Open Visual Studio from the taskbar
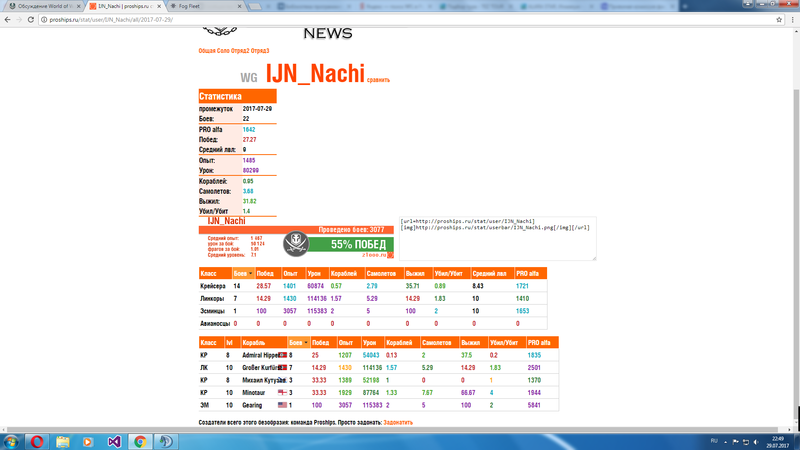This screenshot has width=800, height=450. (x=114, y=442)
